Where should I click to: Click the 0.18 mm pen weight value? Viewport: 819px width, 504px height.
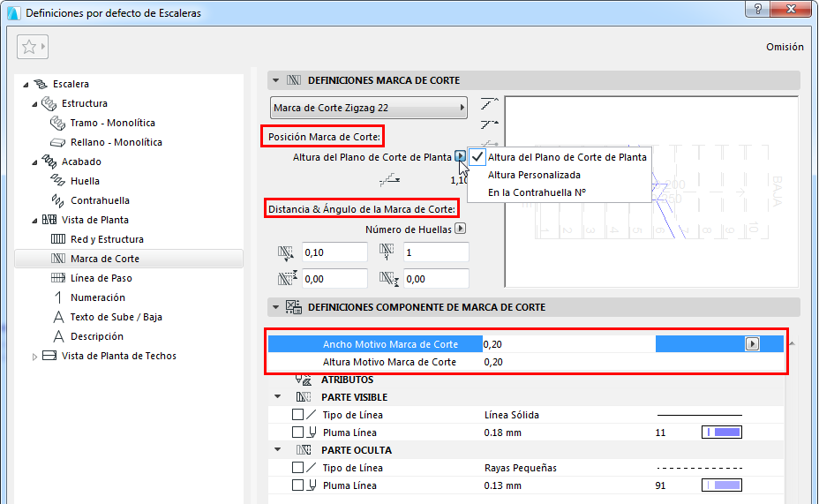coord(502,433)
